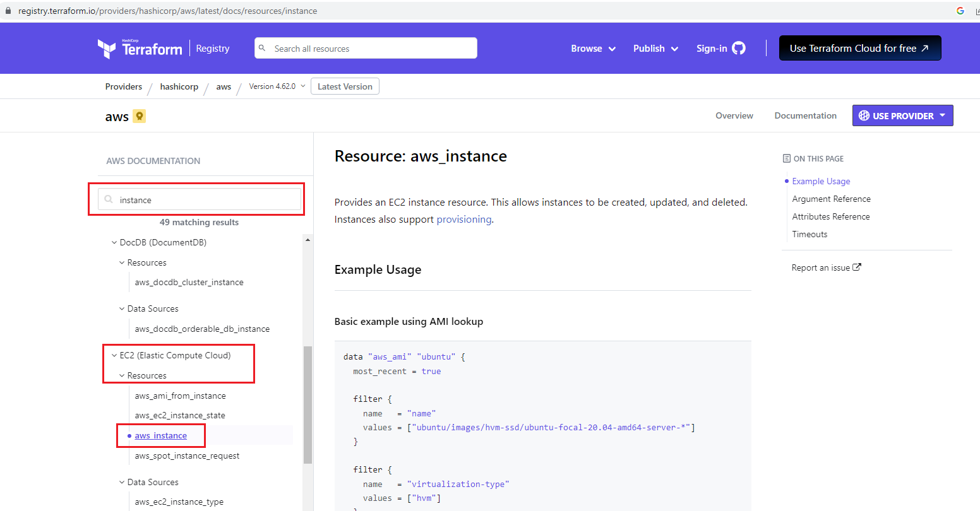Open the USE PROVIDER dropdown
The height and width of the screenshot is (511, 980).
click(x=902, y=115)
